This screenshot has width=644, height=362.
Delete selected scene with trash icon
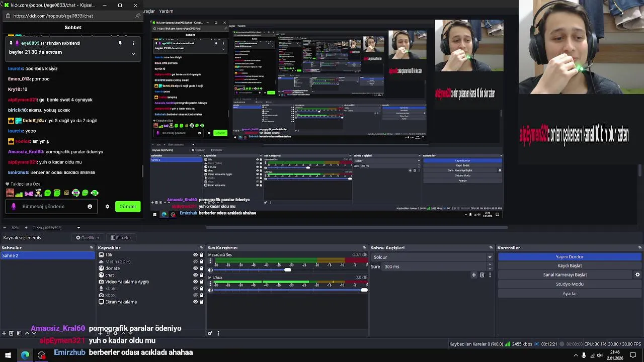[x=11, y=333]
